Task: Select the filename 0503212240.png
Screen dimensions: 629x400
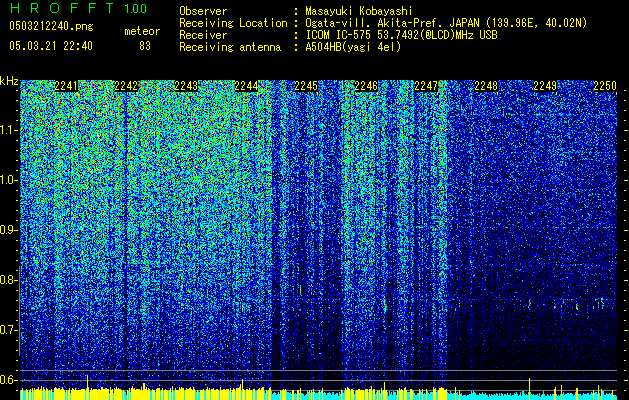Action: 51,26
